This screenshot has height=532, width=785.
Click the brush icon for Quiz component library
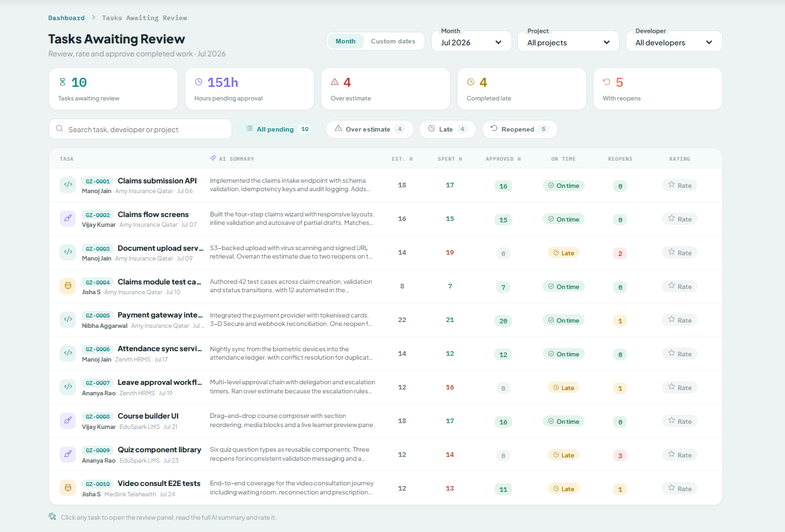pyautogui.click(x=67, y=455)
